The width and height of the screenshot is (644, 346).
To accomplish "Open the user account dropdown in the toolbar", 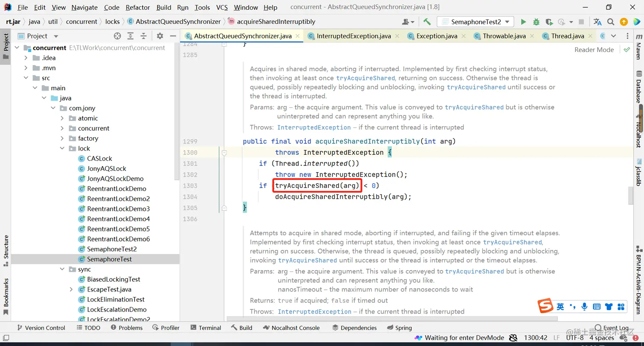I will 408,22.
